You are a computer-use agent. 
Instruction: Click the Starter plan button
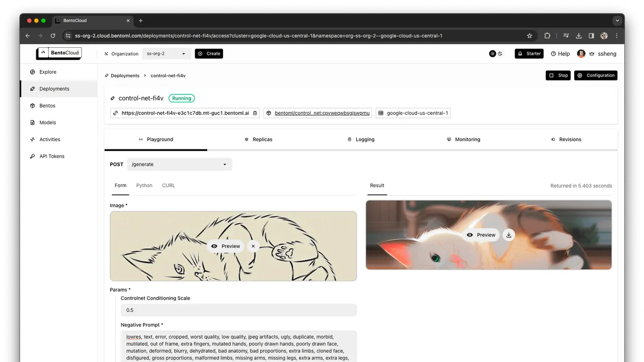pyautogui.click(x=529, y=54)
